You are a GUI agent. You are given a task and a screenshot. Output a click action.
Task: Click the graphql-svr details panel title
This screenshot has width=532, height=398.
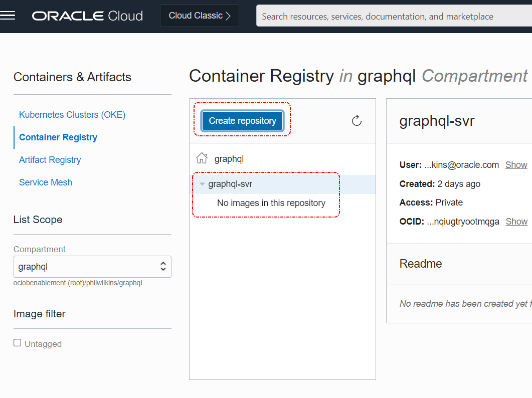coord(437,121)
